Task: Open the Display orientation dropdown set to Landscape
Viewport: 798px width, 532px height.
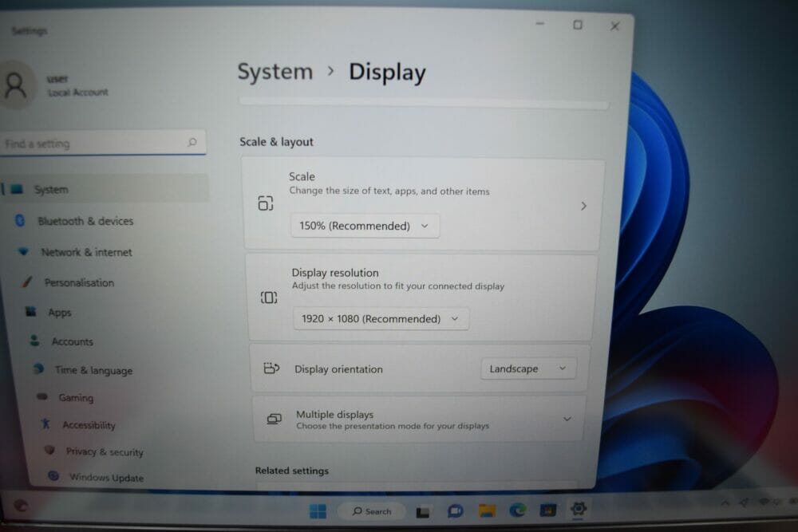Action: click(528, 368)
